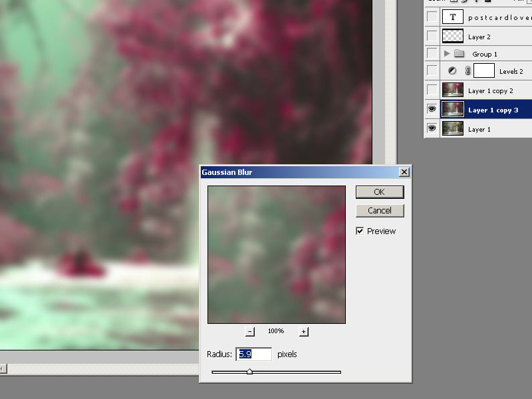This screenshot has width=532, height=399.
Task: Hide the Layer 1 layer
Action: [432, 128]
